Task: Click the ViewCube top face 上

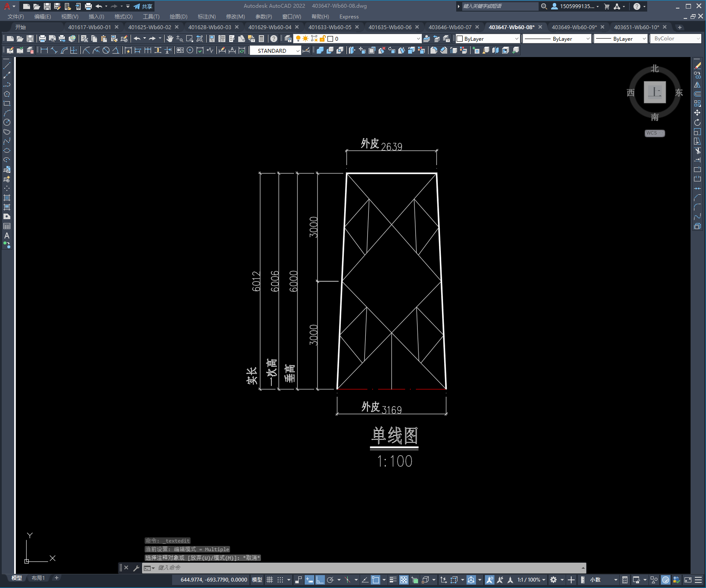Action: (654, 92)
